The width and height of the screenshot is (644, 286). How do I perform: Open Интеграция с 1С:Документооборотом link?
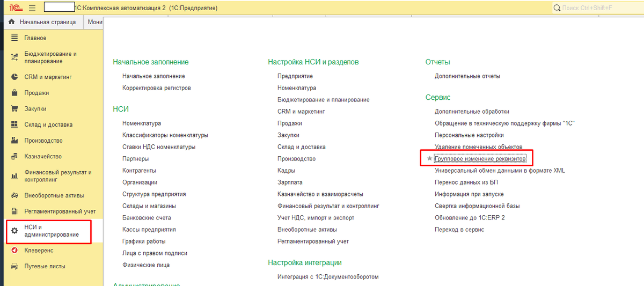328,277
